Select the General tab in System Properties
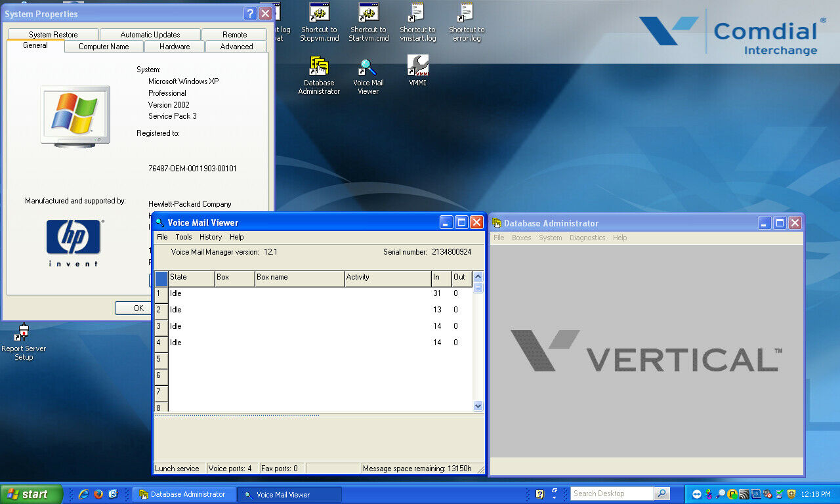840x504 pixels. pyautogui.click(x=35, y=45)
